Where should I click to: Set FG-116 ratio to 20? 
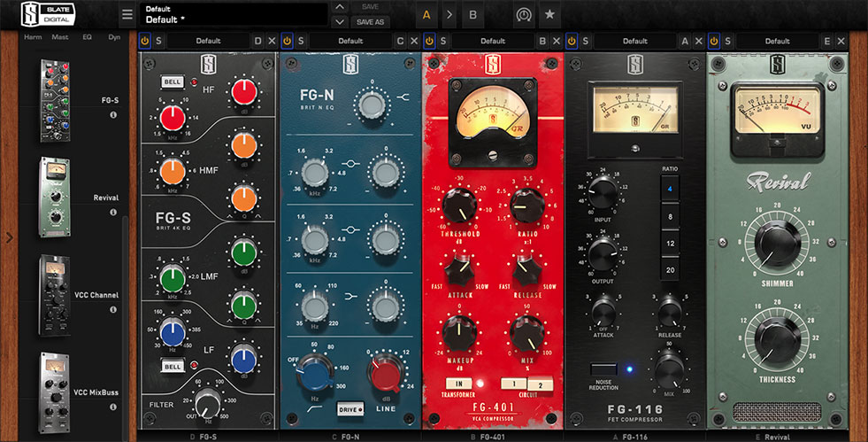tap(670, 270)
